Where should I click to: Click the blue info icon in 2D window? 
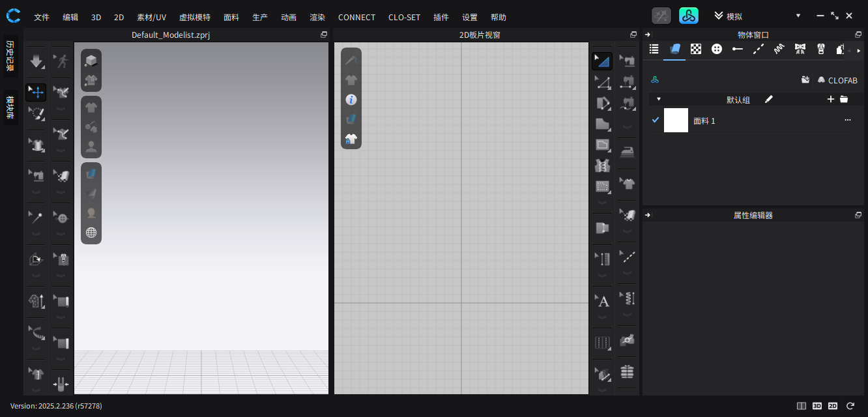351,100
